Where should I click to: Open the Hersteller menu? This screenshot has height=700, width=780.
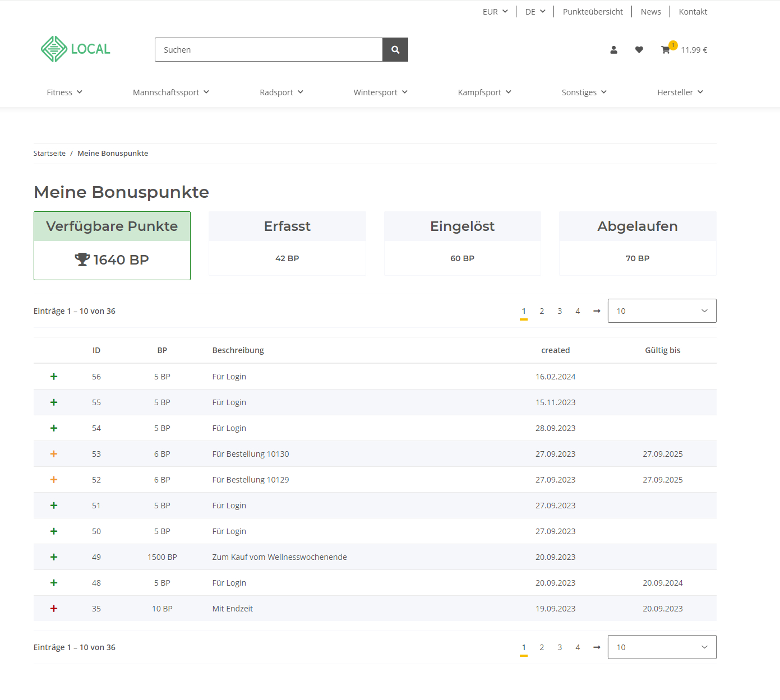pos(680,92)
